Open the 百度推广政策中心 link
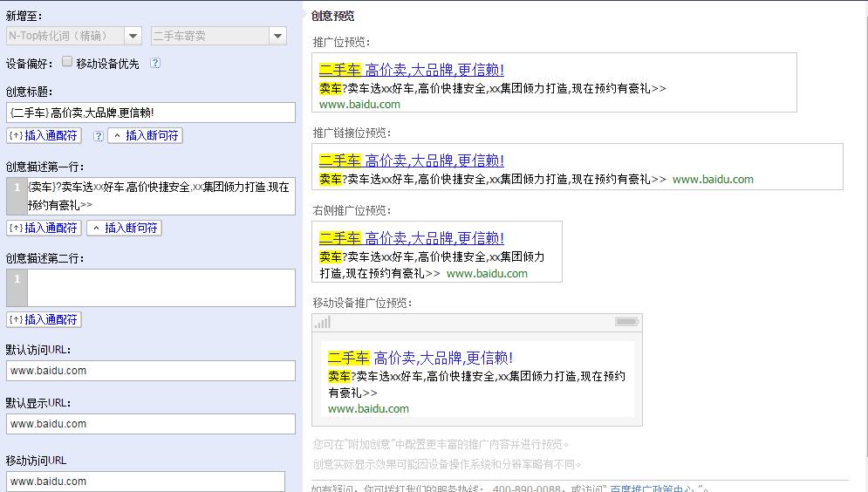 click(x=652, y=489)
